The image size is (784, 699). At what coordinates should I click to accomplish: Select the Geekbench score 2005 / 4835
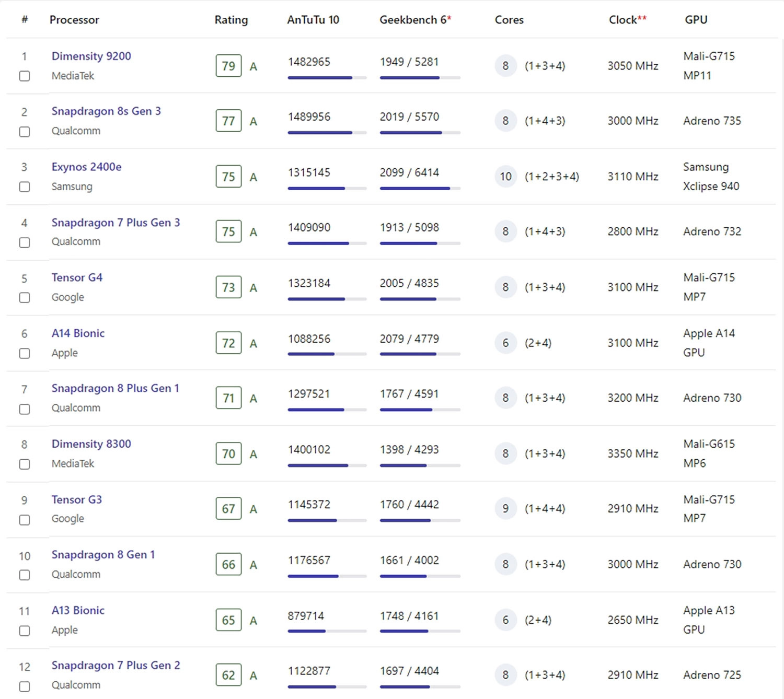409,283
